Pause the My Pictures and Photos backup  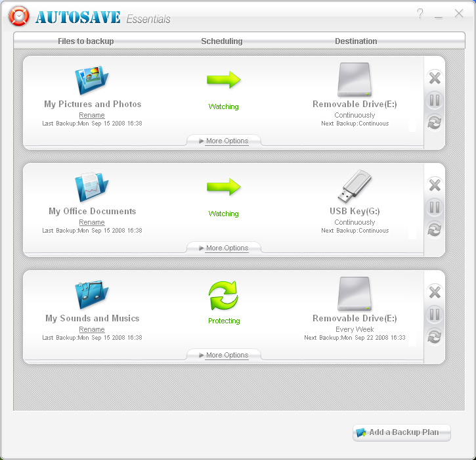(434, 101)
